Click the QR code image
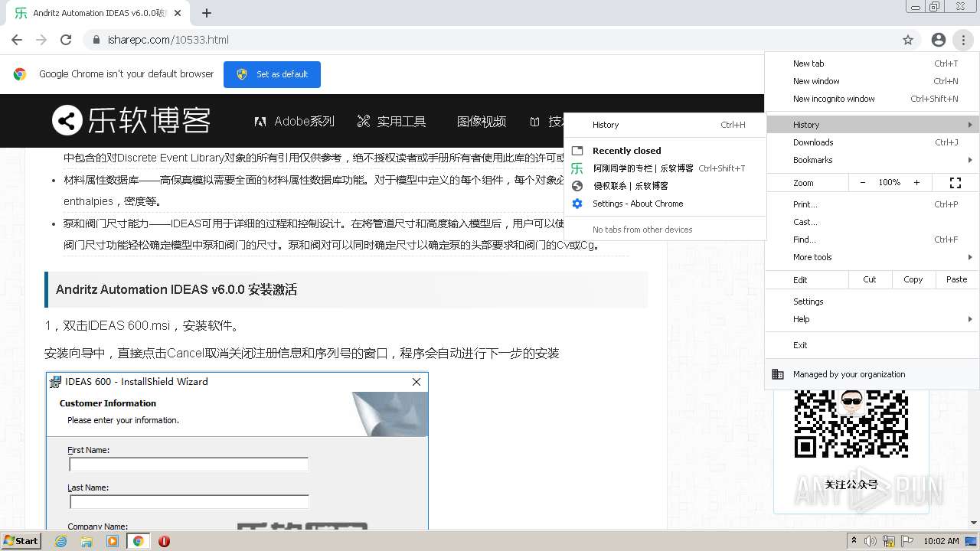The image size is (980, 551). pos(851,424)
